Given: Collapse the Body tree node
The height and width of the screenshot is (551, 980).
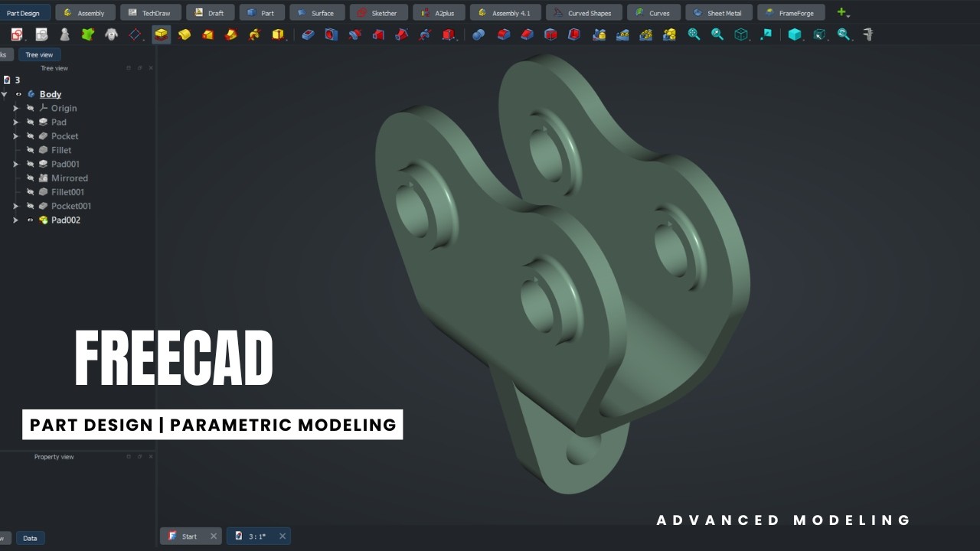Looking at the screenshot, I should (x=4, y=94).
